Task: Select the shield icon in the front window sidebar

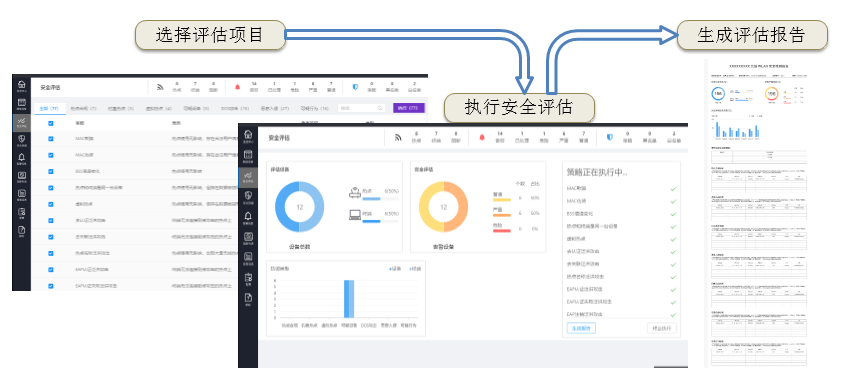Action: [248, 196]
